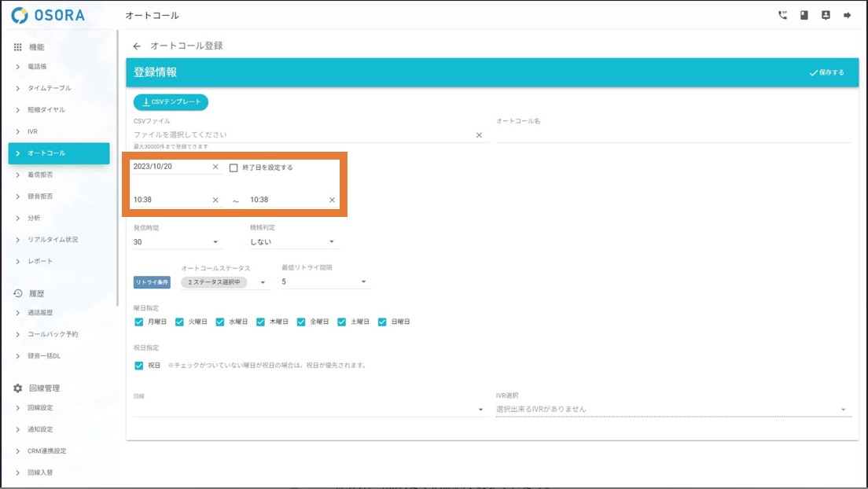868x489 pixels.
Task: Open the user account icon
Action: click(826, 15)
